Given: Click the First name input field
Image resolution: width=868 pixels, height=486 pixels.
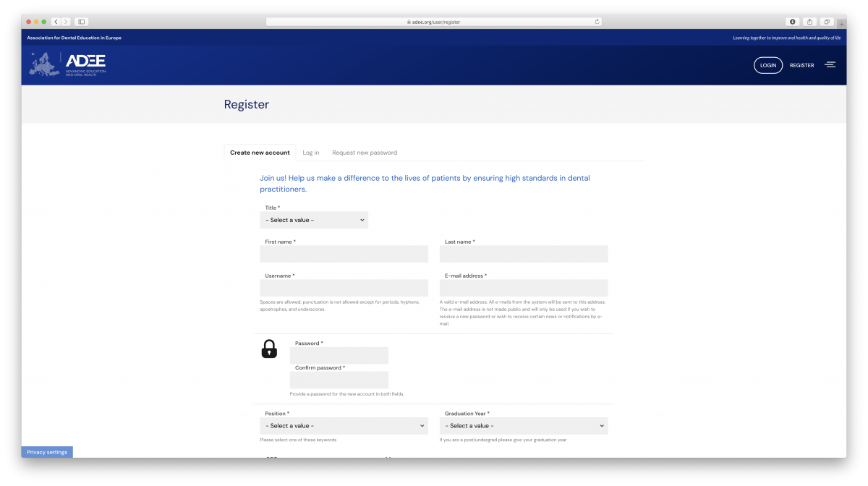Looking at the screenshot, I should click(344, 255).
